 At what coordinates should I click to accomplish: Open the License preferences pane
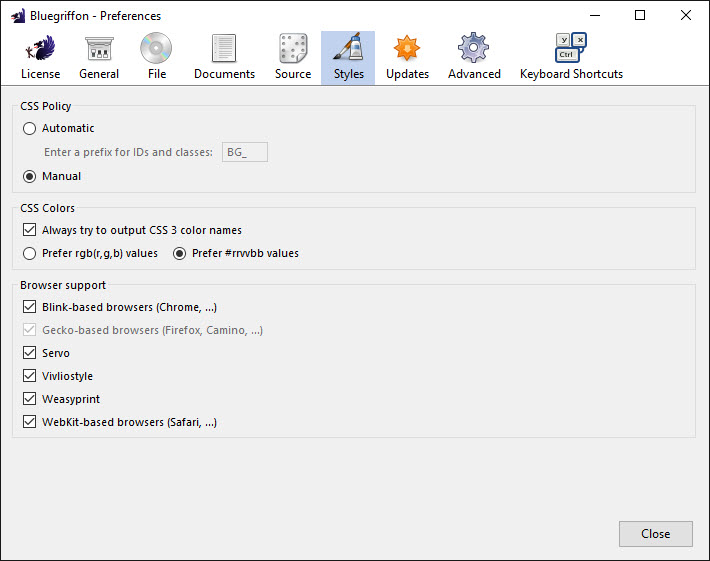click(x=40, y=58)
